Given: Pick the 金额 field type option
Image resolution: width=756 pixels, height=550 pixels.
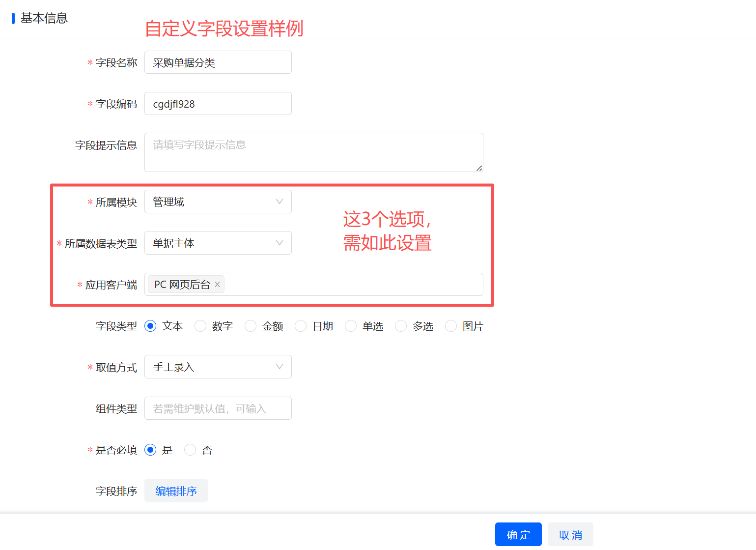Looking at the screenshot, I should 251,326.
